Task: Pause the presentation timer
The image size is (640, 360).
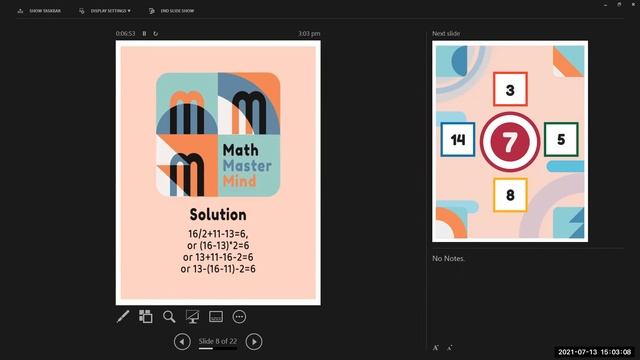Action: pyautogui.click(x=144, y=33)
